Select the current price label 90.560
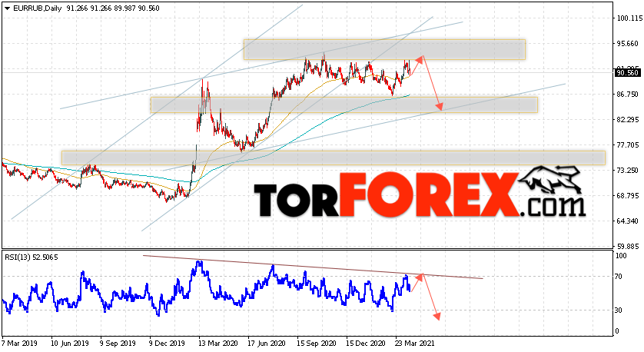The height and width of the screenshot is (352, 644). 628,73
